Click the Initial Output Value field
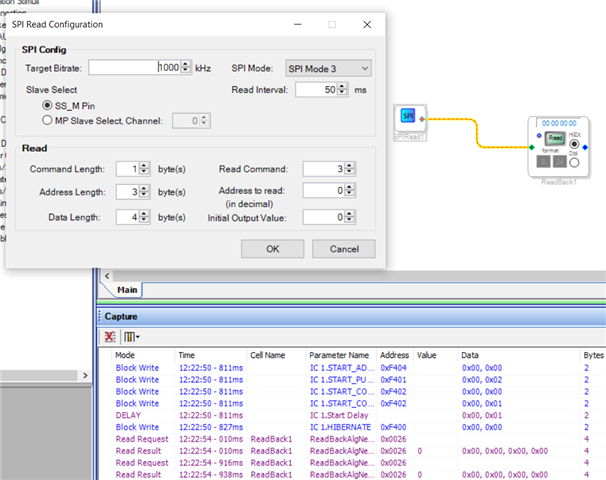 324,217
